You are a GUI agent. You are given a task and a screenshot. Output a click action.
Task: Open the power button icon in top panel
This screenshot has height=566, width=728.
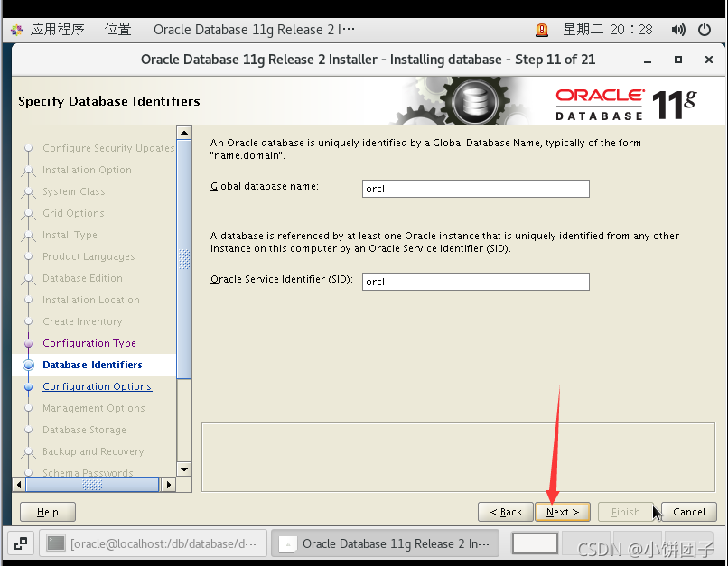tap(705, 30)
